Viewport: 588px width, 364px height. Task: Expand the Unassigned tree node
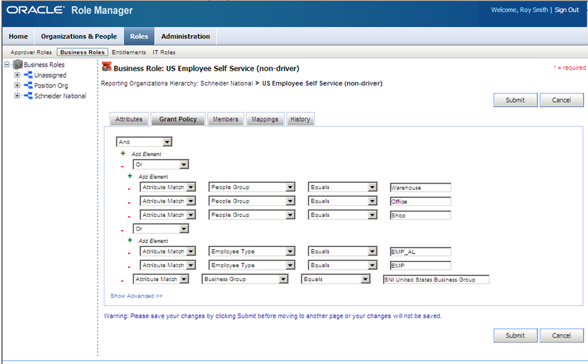17,75
